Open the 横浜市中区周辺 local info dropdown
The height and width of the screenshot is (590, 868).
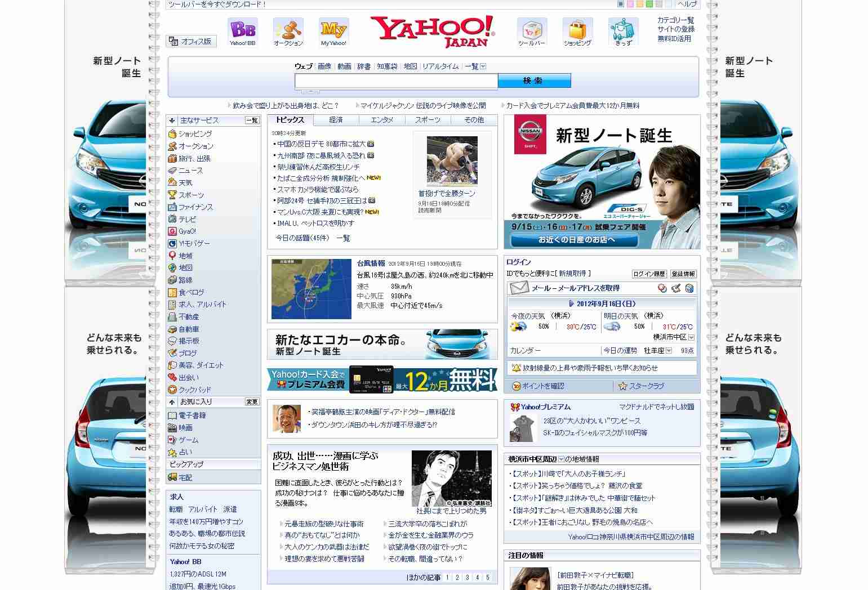[561, 459]
